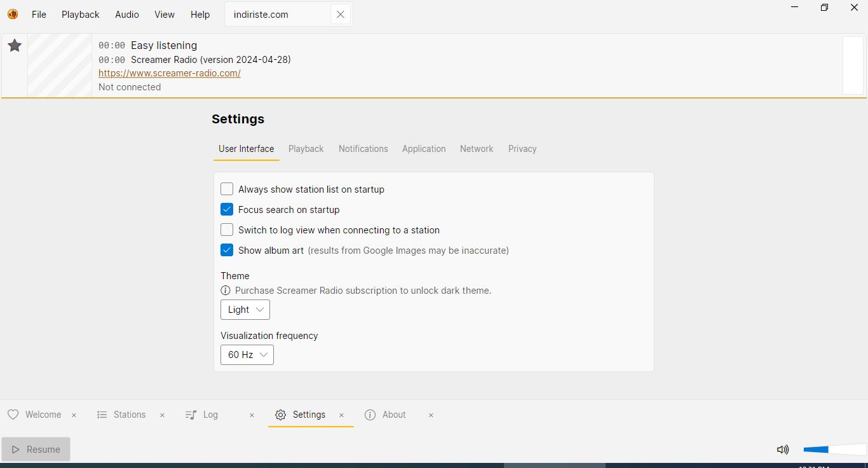Switch to the Log bottom tab
The width and height of the screenshot is (868, 468).
pos(210,415)
